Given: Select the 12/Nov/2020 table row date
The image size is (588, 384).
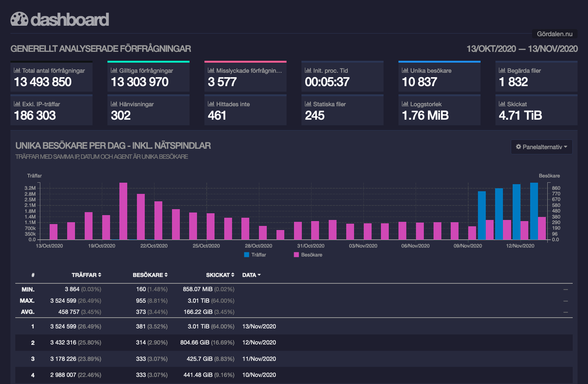Looking at the screenshot, I should 259,342.
